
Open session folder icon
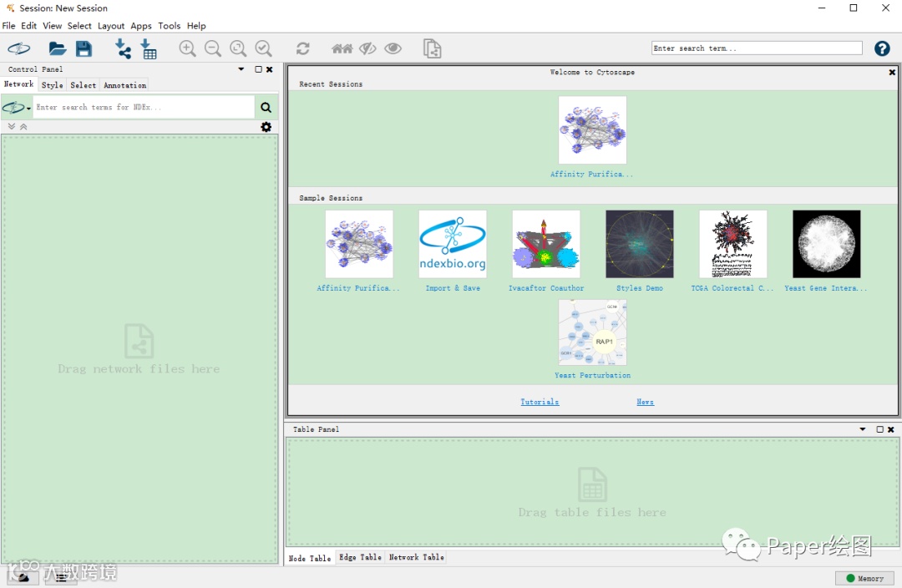point(57,49)
